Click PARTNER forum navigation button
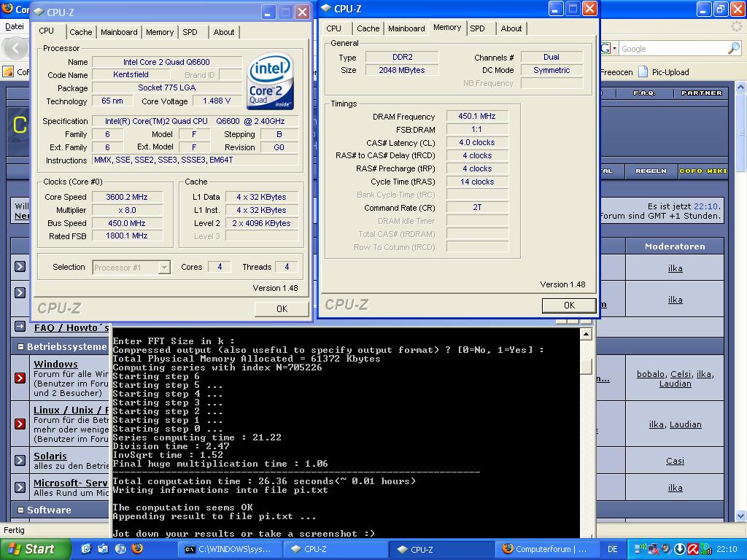 (701, 93)
